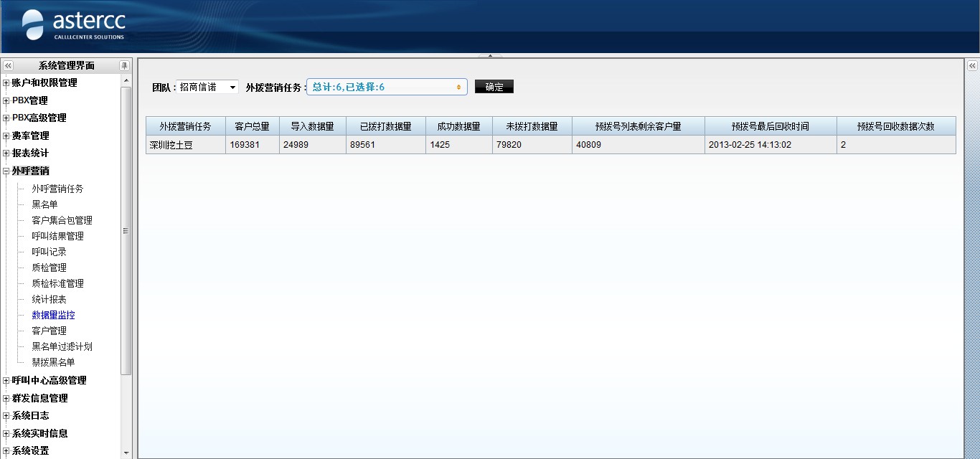Image resolution: width=980 pixels, height=459 pixels.
Task: Click sidebar scrollbar up arrow
Action: pos(126,80)
